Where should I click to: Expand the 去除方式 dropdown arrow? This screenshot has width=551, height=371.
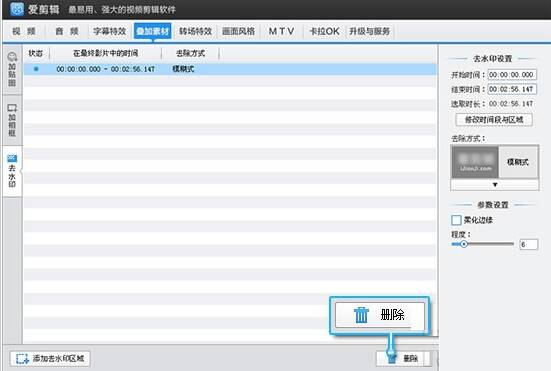[495, 185]
